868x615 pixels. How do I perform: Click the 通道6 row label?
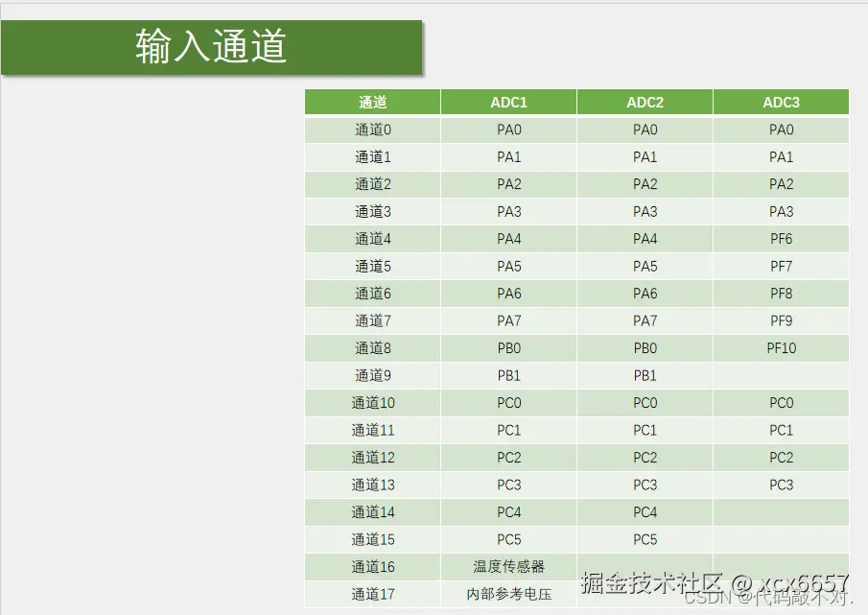click(372, 294)
